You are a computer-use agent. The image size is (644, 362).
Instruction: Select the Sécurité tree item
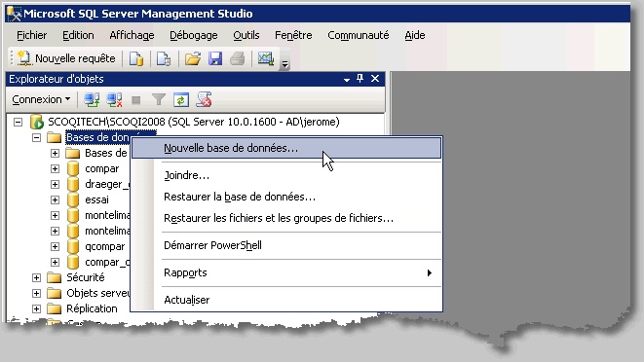pyautogui.click(x=86, y=278)
